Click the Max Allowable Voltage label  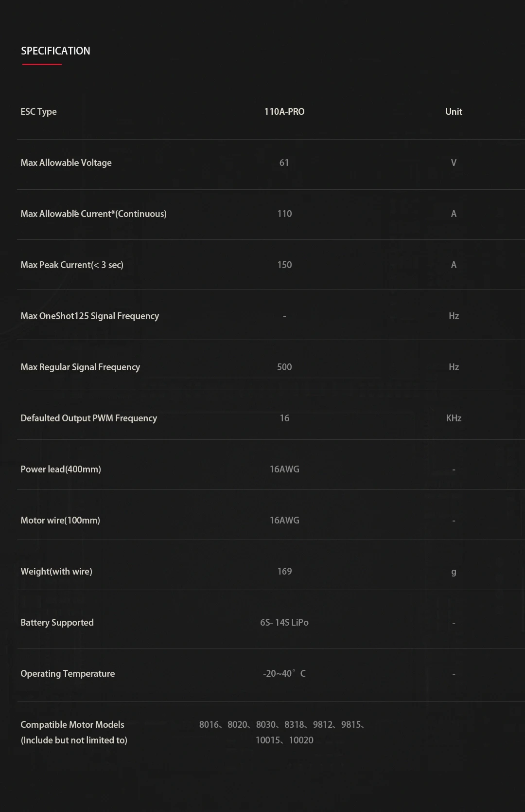[x=66, y=163]
